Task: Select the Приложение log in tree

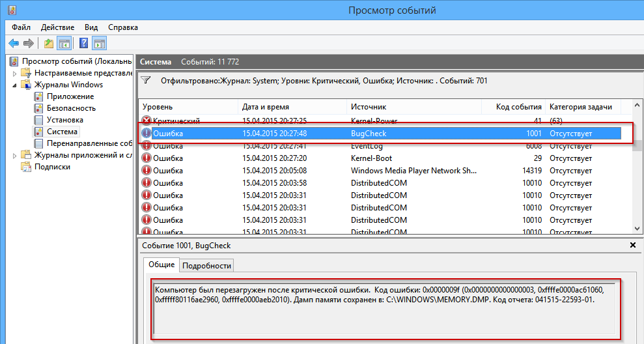Action: click(x=70, y=96)
